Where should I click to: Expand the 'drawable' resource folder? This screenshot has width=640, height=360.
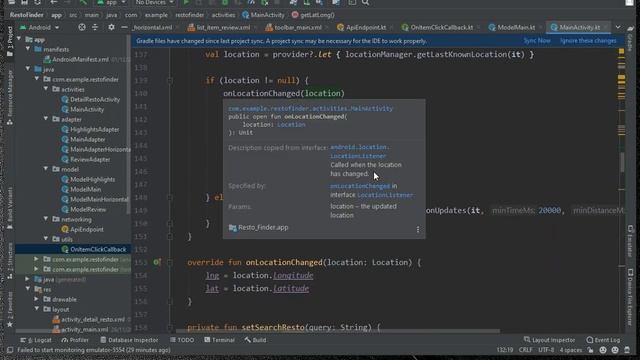point(36,299)
